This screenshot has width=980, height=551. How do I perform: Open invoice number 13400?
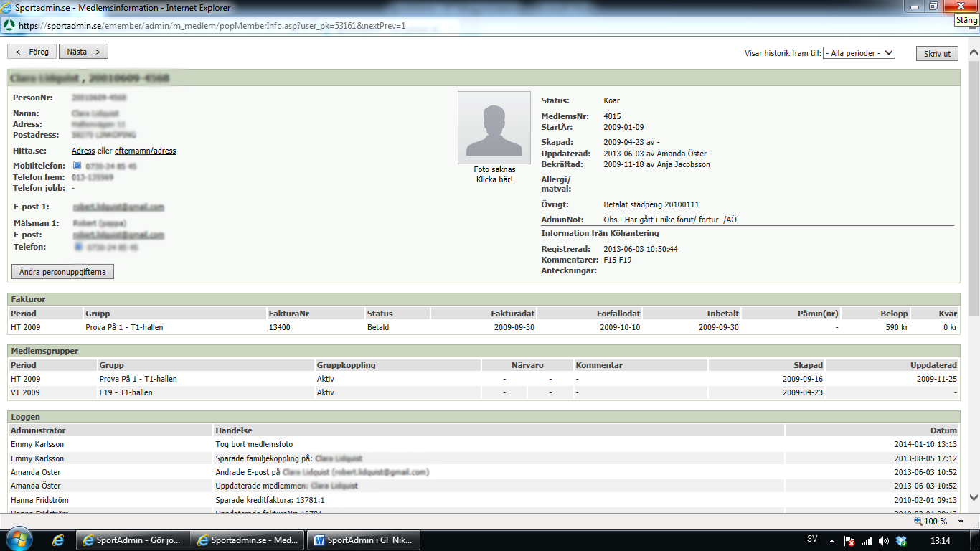(280, 327)
